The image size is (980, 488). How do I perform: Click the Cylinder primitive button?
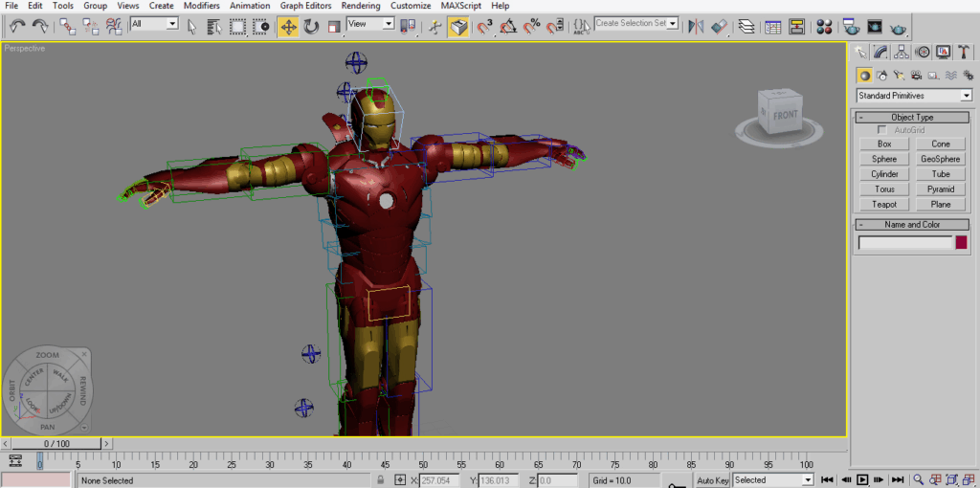point(884,174)
